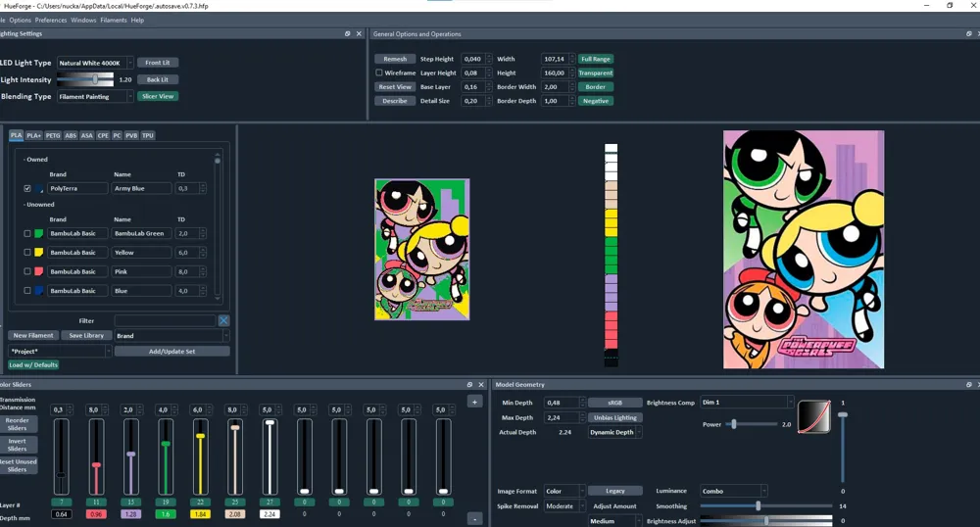The image size is (980, 527).
Task: Open the brightness curve preview icon
Action: click(814, 417)
